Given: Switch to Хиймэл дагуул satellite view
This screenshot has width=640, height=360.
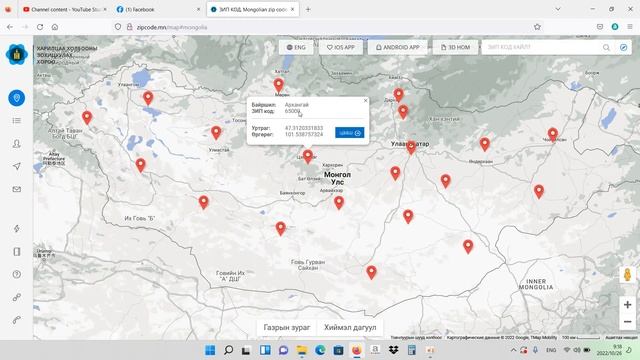Looking at the screenshot, I should click(350, 327).
